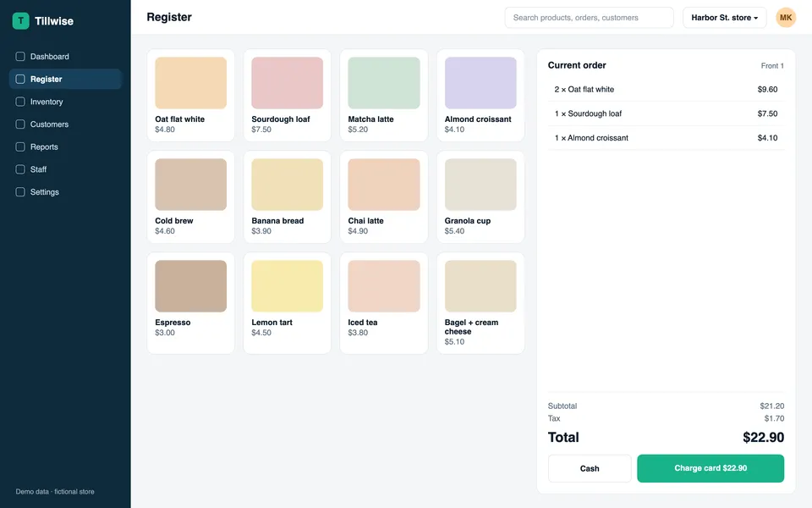Click the Current order heading

tap(577, 65)
